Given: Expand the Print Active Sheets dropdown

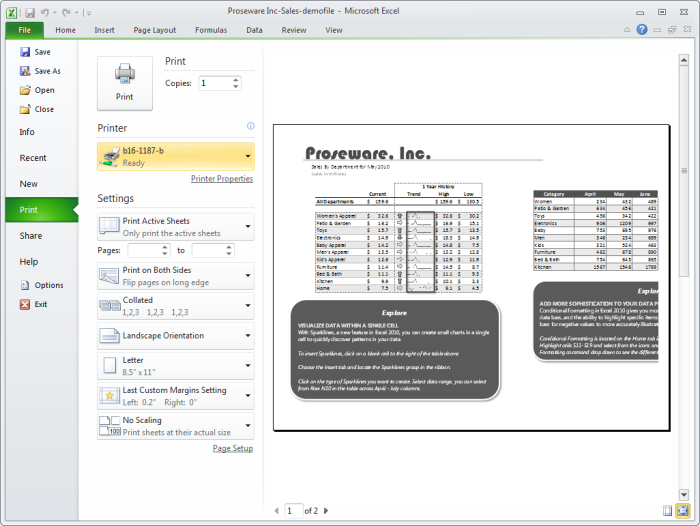Looking at the screenshot, I should click(x=176, y=227).
